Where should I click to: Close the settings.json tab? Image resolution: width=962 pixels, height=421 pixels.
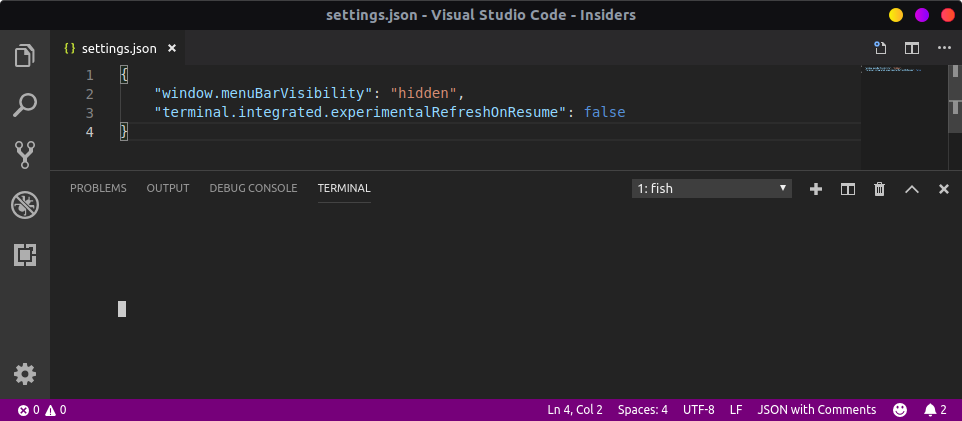pos(172,48)
